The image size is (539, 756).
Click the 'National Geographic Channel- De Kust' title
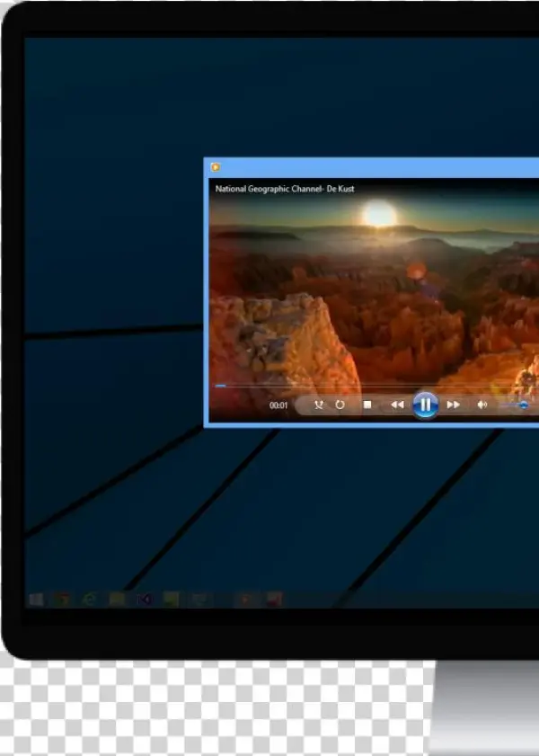[x=285, y=189]
